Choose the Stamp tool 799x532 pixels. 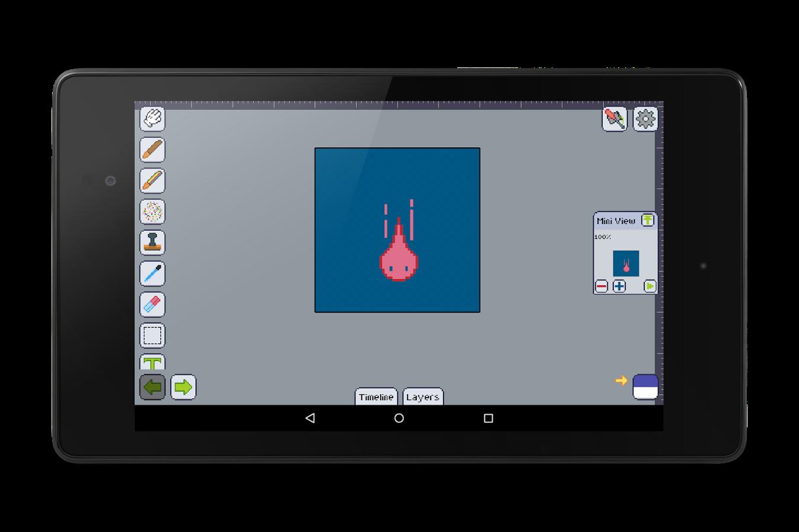(x=152, y=242)
